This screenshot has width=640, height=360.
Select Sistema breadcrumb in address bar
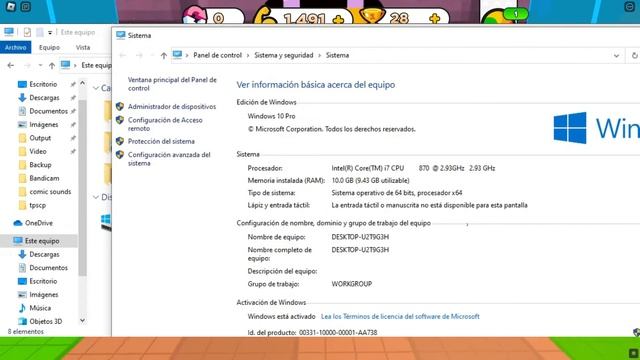coord(337,55)
